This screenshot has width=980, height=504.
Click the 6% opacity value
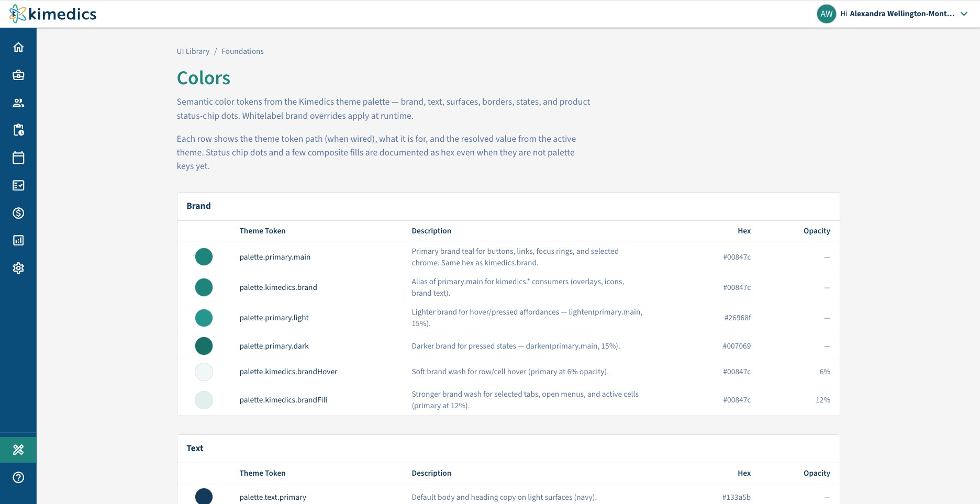point(825,372)
